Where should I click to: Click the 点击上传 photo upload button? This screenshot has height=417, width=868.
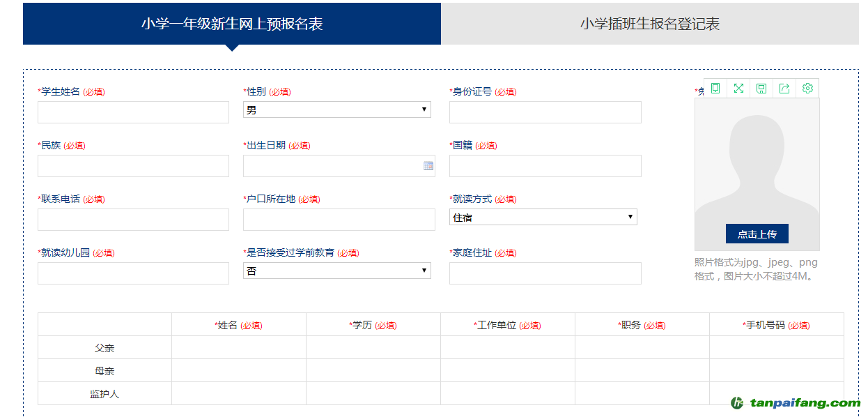(757, 234)
